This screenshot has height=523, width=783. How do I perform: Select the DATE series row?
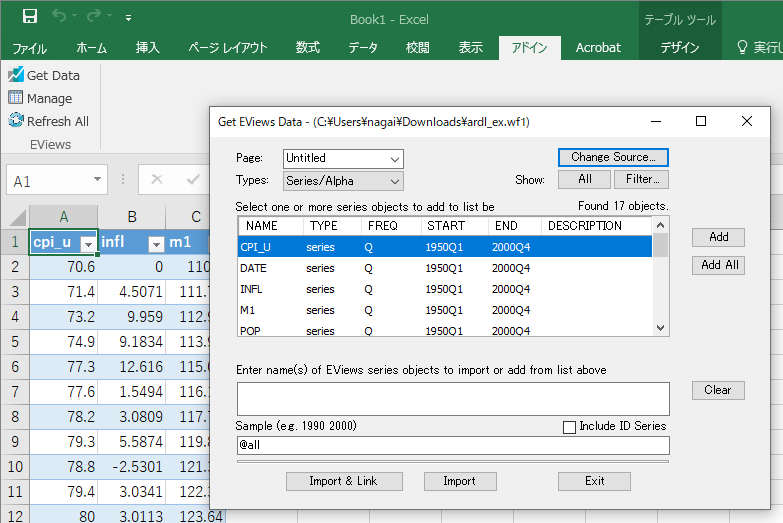pos(445,268)
